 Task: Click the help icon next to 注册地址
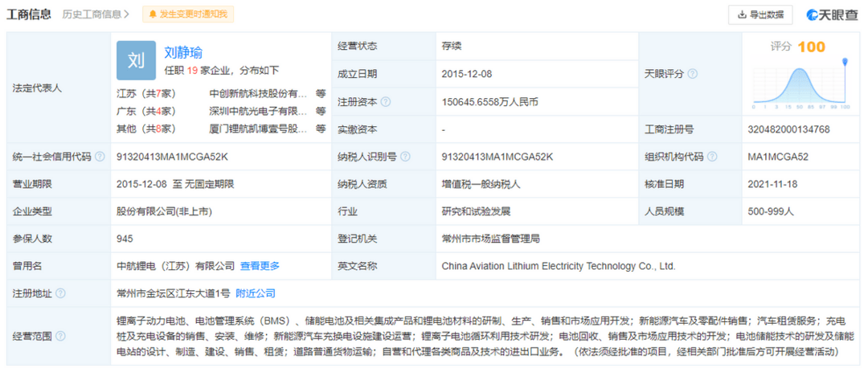tap(60, 293)
